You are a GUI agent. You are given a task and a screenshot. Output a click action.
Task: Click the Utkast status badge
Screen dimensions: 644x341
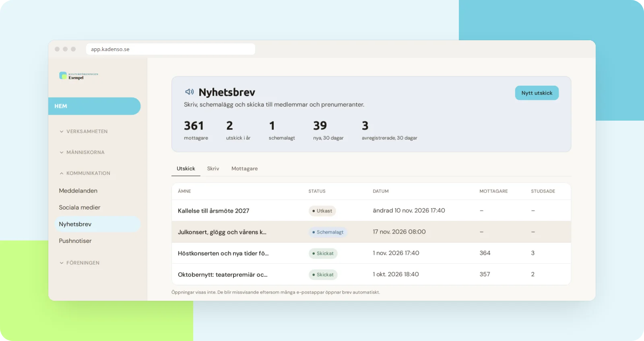point(322,211)
